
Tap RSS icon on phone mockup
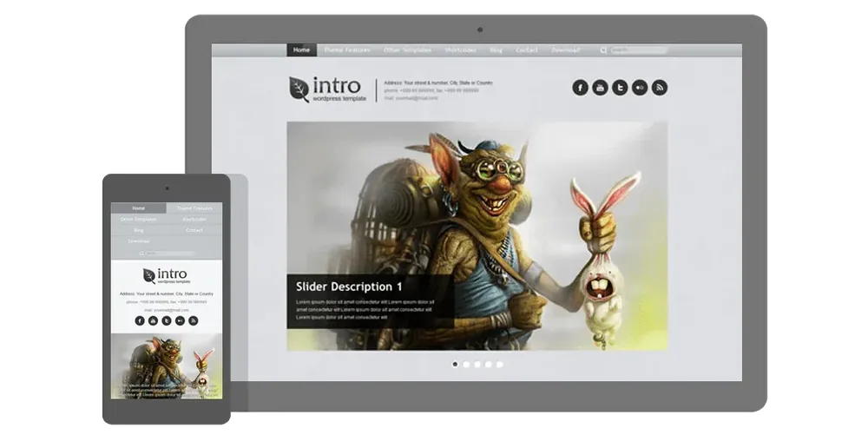coord(194,320)
